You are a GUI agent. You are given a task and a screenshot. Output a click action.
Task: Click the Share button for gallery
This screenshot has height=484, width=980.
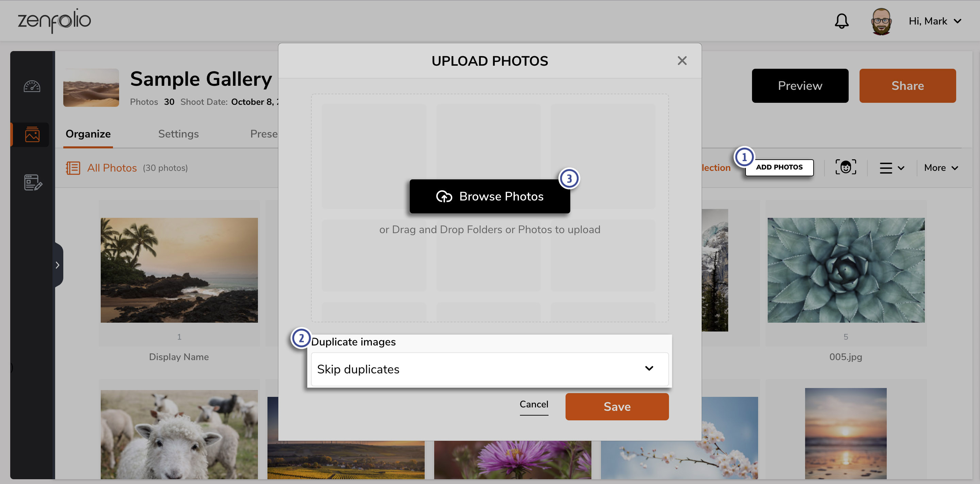tap(908, 85)
